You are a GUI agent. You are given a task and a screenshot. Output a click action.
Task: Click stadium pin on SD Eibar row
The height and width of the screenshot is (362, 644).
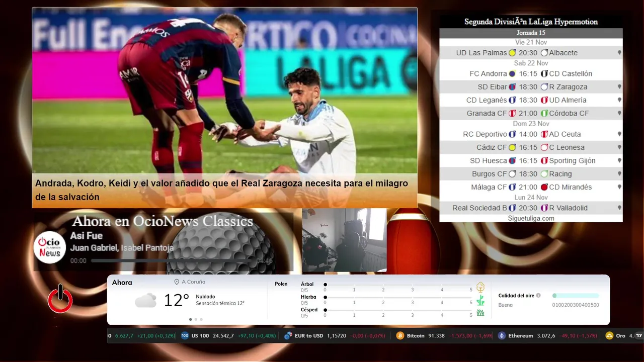pyautogui.click(x=619, y=87)
